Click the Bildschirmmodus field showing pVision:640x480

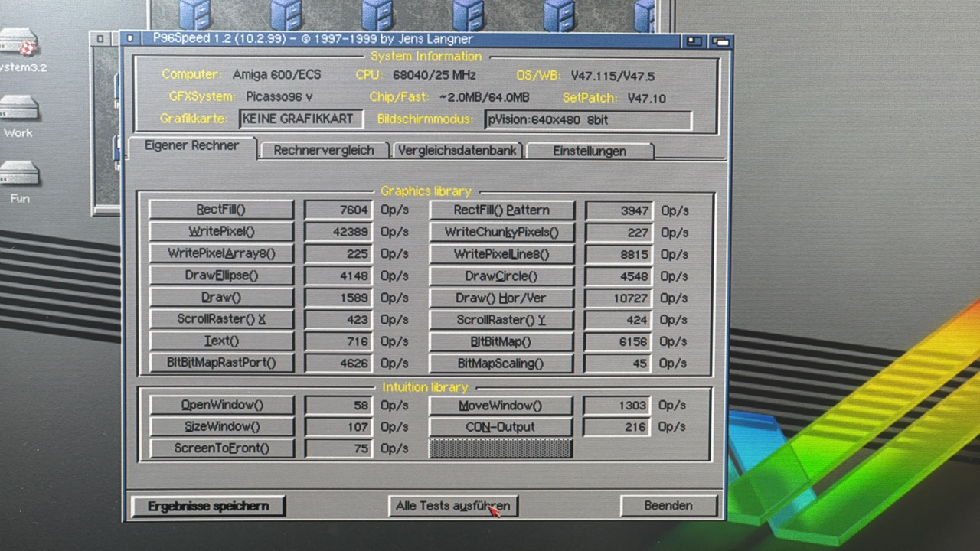(588, 119)
